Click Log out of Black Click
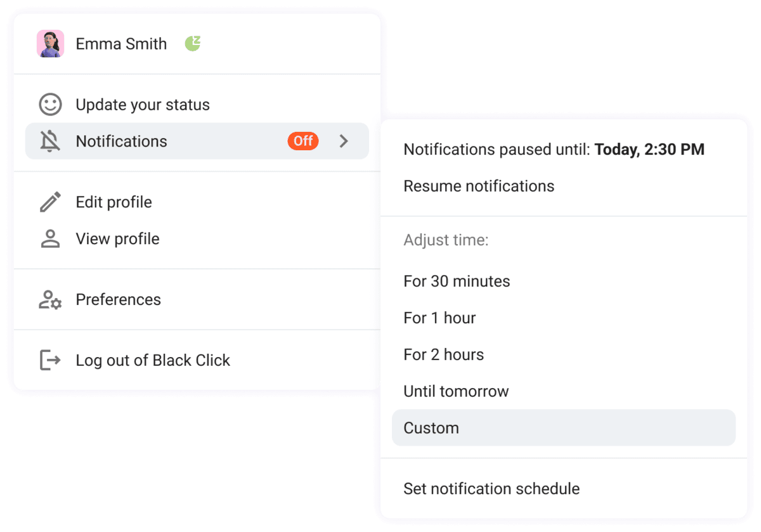Screen dimensions: 761x532 (x=153, y=360)
